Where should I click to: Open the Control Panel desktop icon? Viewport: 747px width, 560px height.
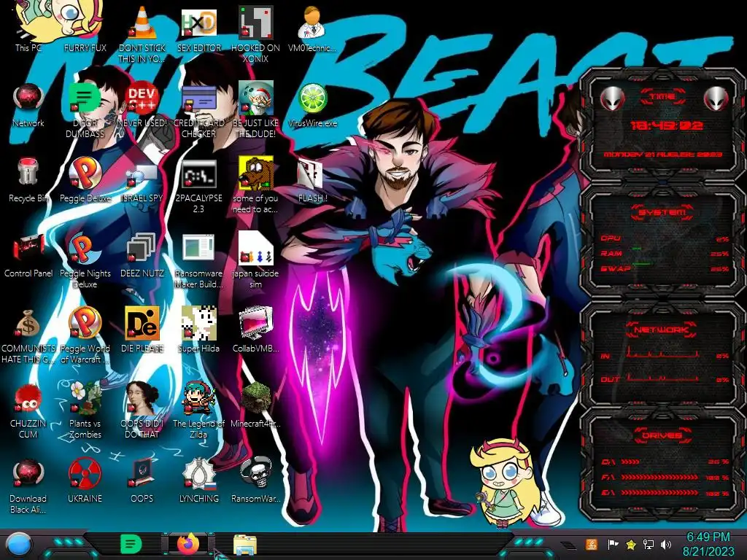tap(28, 249)
